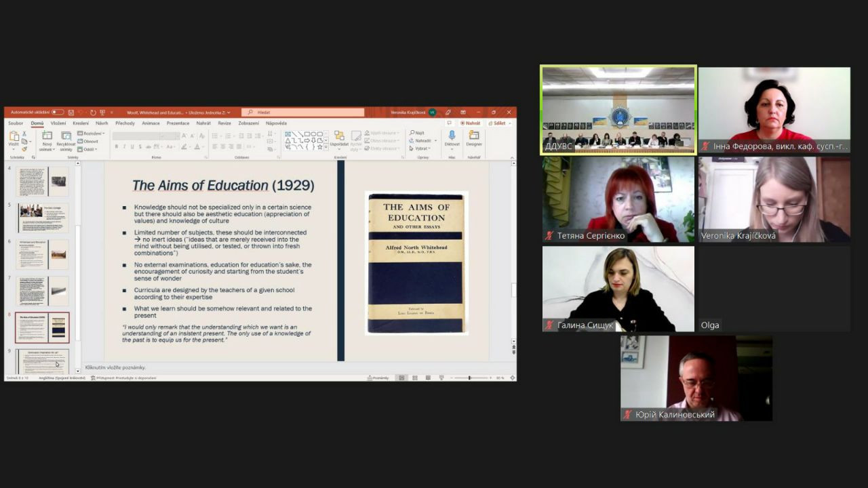The height and width of the screenshot is (488, 868).
Task: Toggle Bold formatting in ribbon
Action: click(117, 146)
